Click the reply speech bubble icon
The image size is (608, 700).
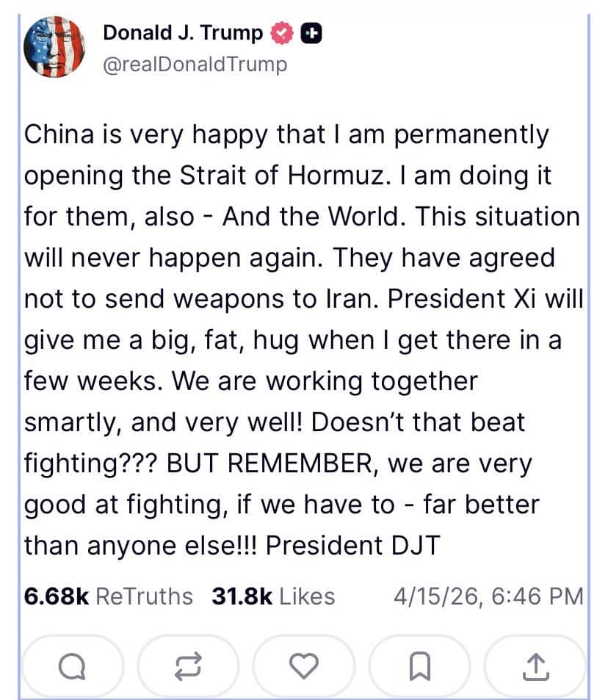click(71, 666)
